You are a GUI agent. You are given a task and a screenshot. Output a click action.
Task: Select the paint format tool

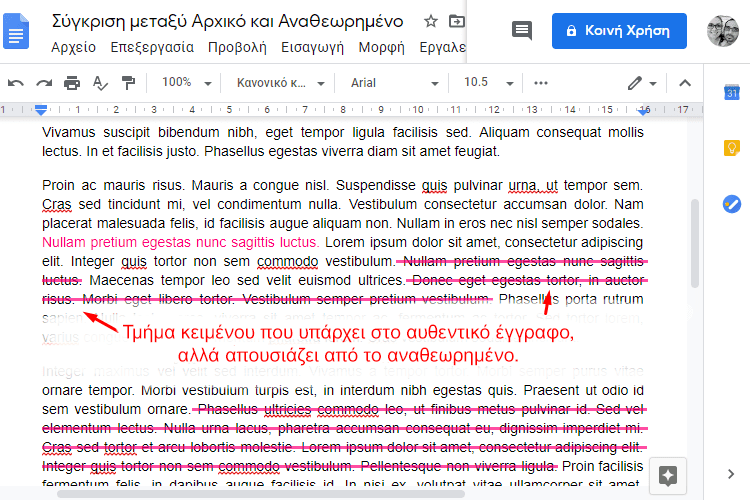coord(128,83)
